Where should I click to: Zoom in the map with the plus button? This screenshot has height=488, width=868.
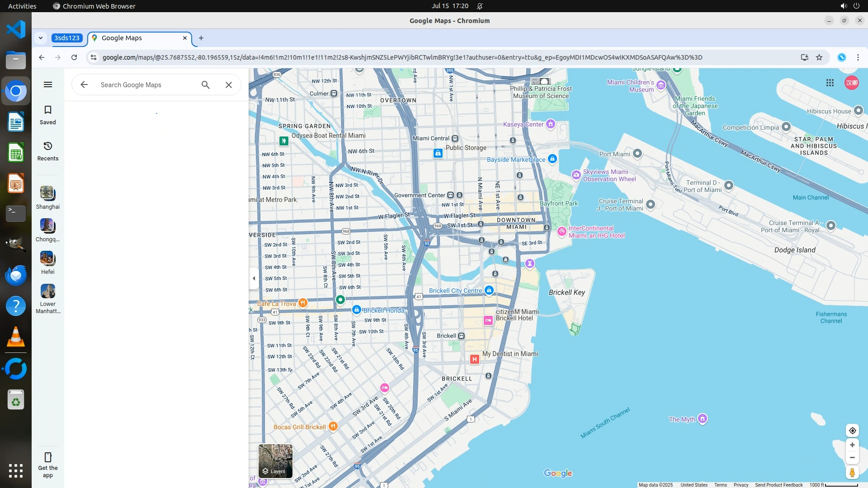pos(852,445)
